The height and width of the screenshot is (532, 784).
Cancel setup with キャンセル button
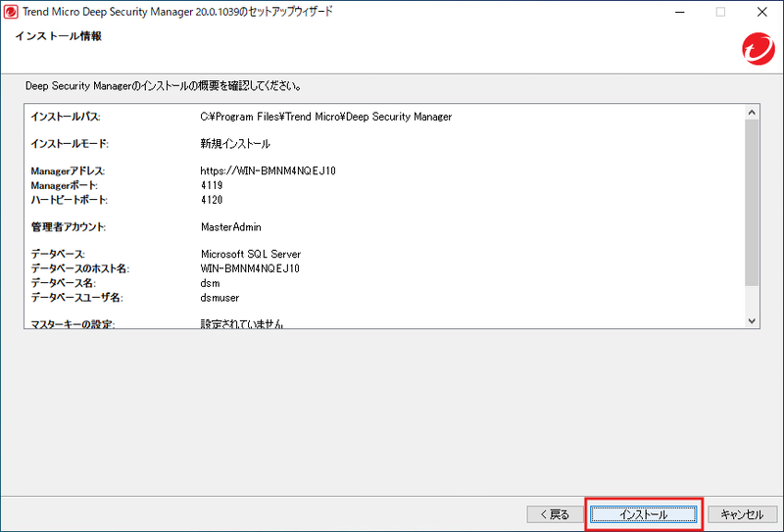tap(742, 514)
